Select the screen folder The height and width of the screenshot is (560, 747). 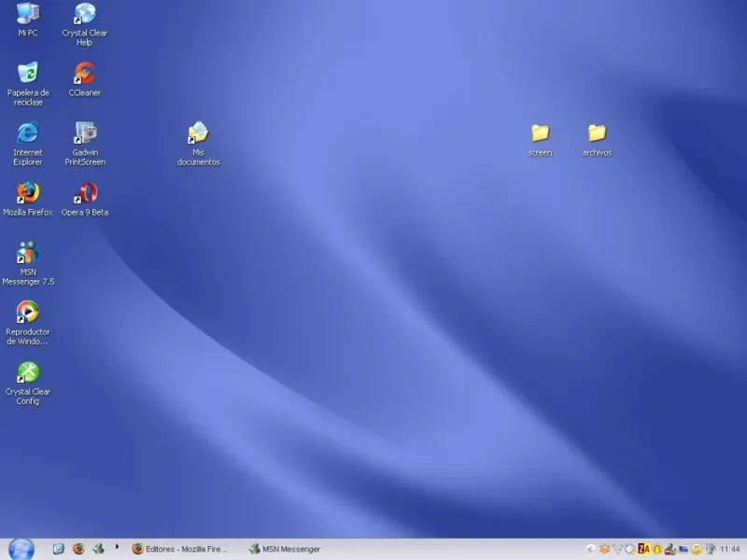coord(540,140)
